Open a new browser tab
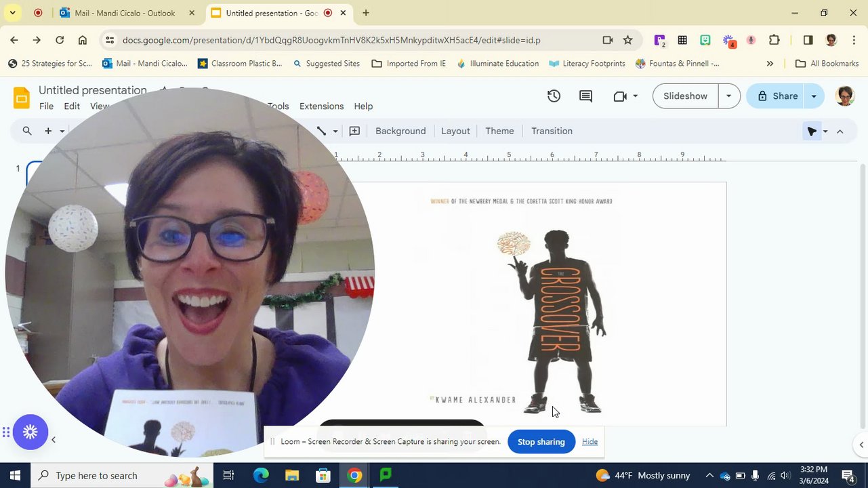 [366, 13]
